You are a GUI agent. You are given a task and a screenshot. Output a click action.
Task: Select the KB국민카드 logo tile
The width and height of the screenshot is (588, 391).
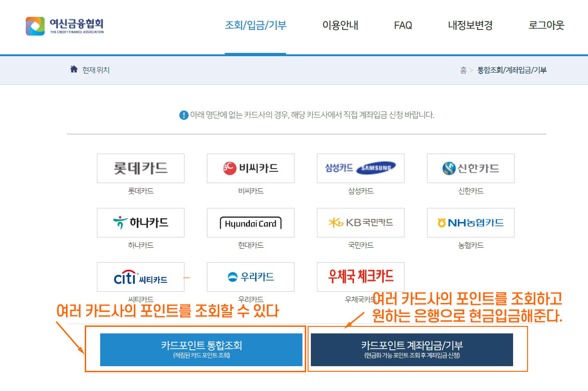360,222
